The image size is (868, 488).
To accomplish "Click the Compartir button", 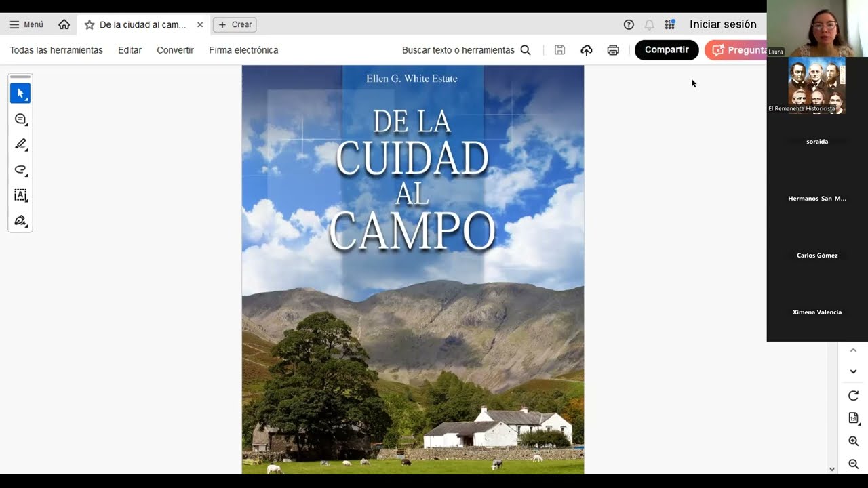I will [667, 49].
